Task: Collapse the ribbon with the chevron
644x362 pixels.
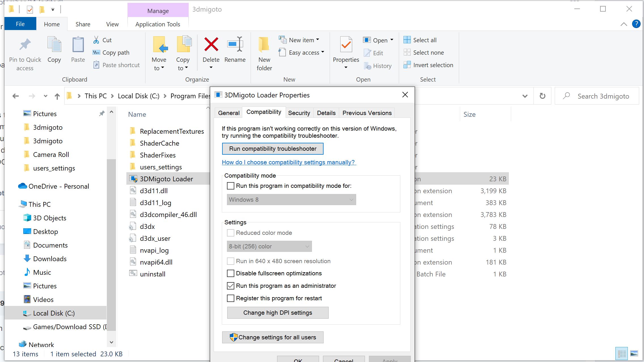Action: tap(624, 24)
